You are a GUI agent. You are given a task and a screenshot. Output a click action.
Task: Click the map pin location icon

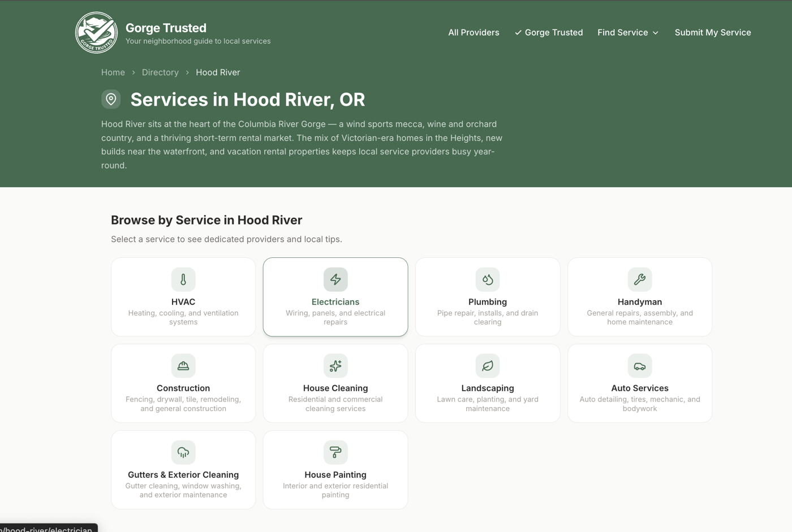click(x=111, y=99)
